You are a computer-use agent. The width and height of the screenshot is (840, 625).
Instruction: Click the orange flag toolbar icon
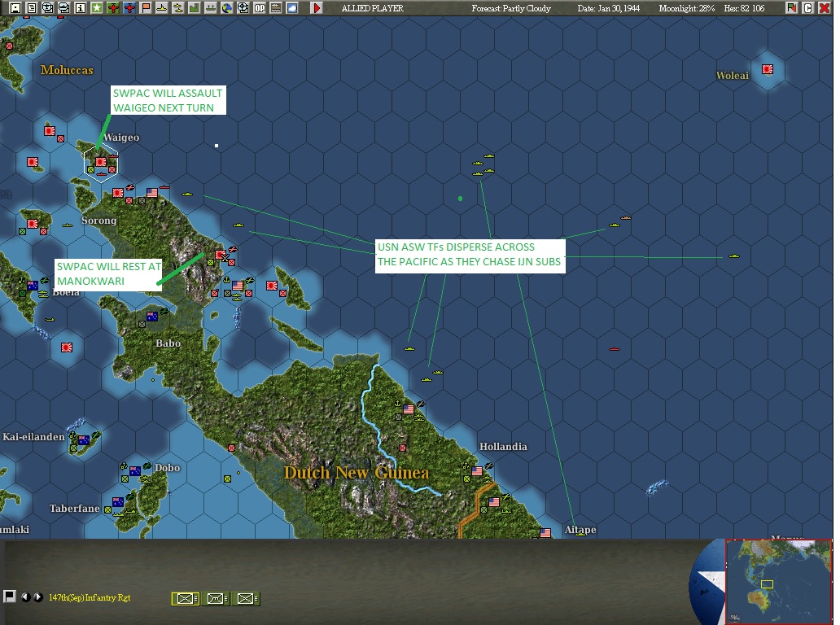(146, 8)
